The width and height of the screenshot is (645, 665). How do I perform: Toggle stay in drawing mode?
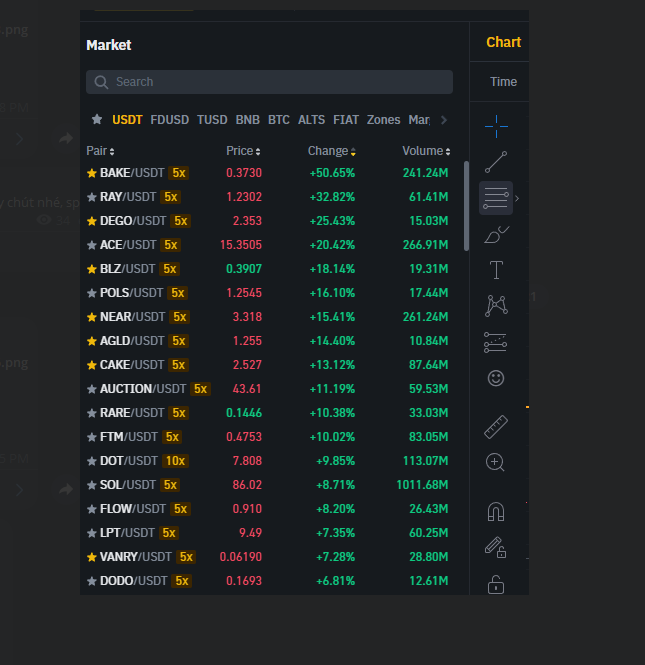click(495, 548)
